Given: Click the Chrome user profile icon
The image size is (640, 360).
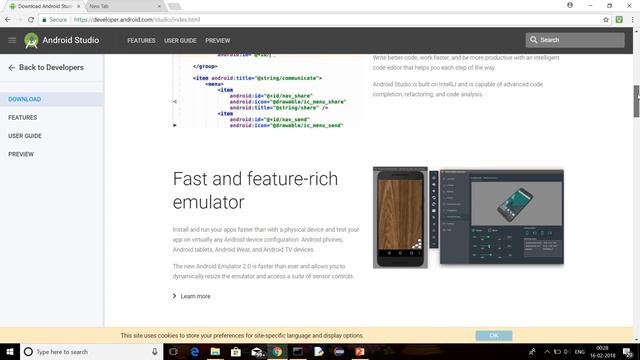Looking at the screenshot, I should tap(570, 5).
